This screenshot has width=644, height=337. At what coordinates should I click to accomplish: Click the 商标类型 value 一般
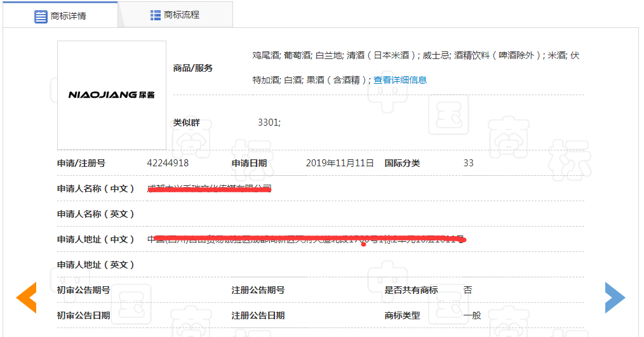[472, 315]
